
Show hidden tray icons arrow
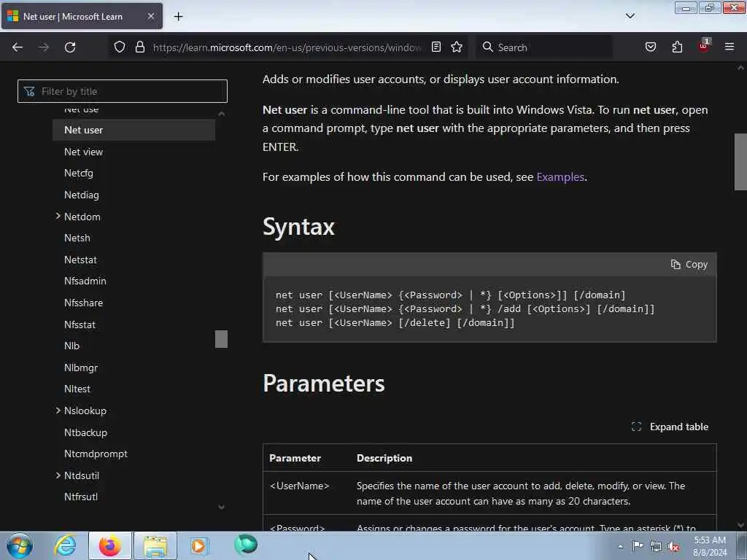pyautogui.click(x=620, y=546)
